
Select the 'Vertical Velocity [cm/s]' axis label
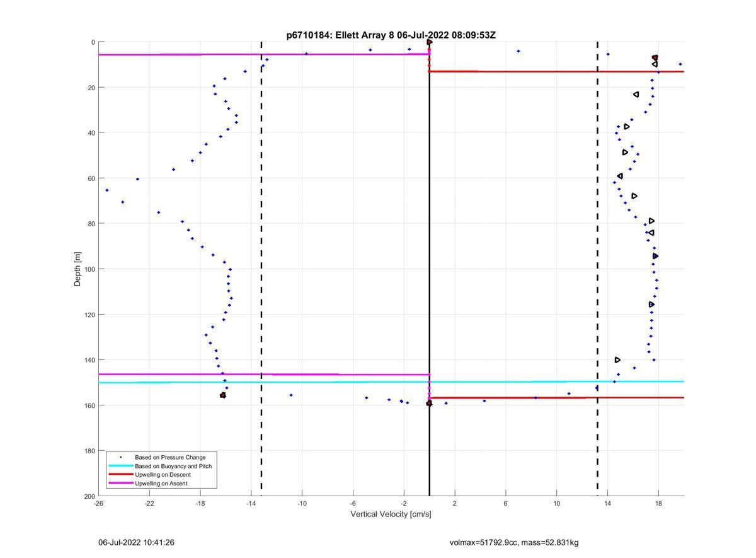click(391, 514)
